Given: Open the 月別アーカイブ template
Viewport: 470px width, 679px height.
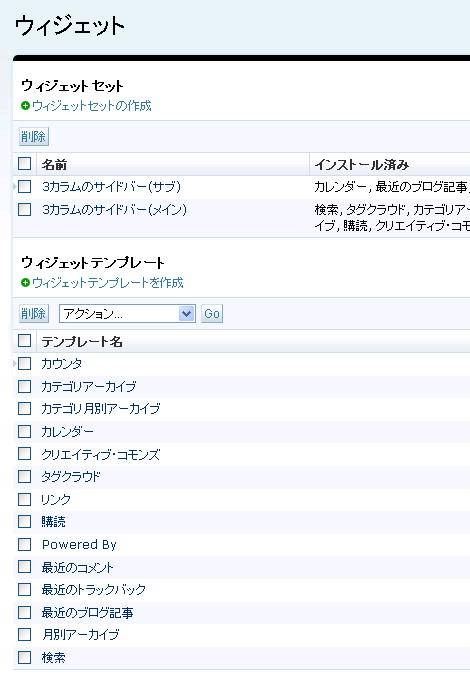Looking at the screenshot, I should click(x=81, y=635).
